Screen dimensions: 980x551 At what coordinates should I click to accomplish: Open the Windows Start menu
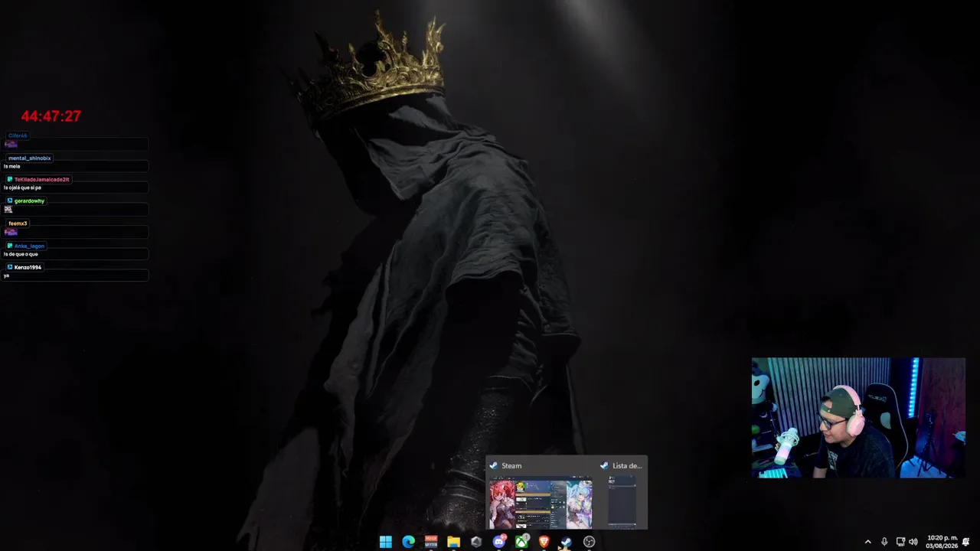tap(386, 542)
